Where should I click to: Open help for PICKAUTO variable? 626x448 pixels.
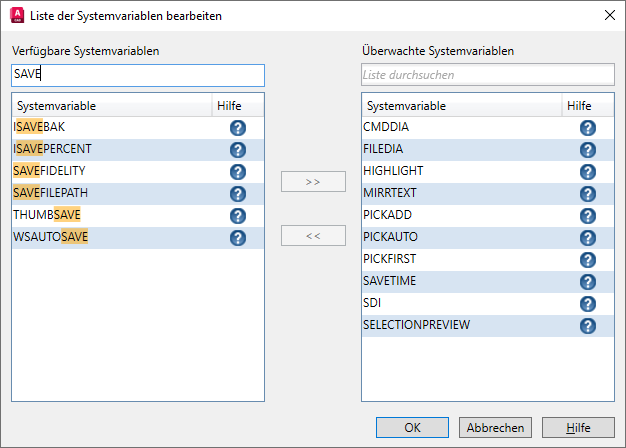coord(588,238)
